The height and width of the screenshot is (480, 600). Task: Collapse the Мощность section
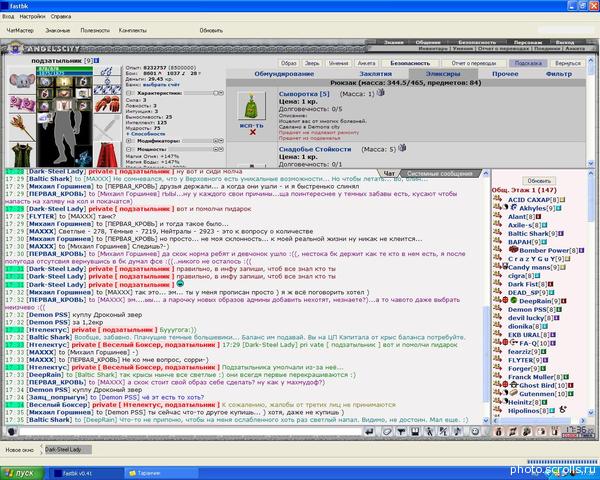click(129, 149)
